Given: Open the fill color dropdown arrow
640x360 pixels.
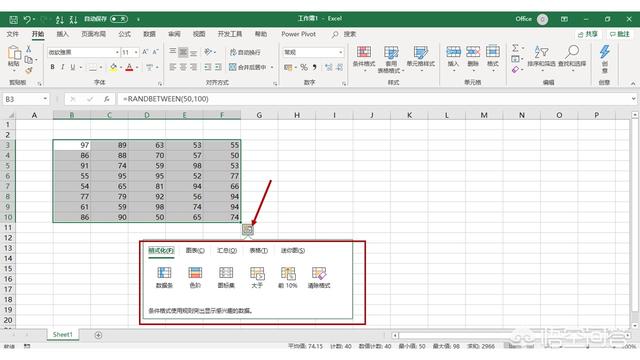Looking at the screenshot, I should (x=120, y=67).
